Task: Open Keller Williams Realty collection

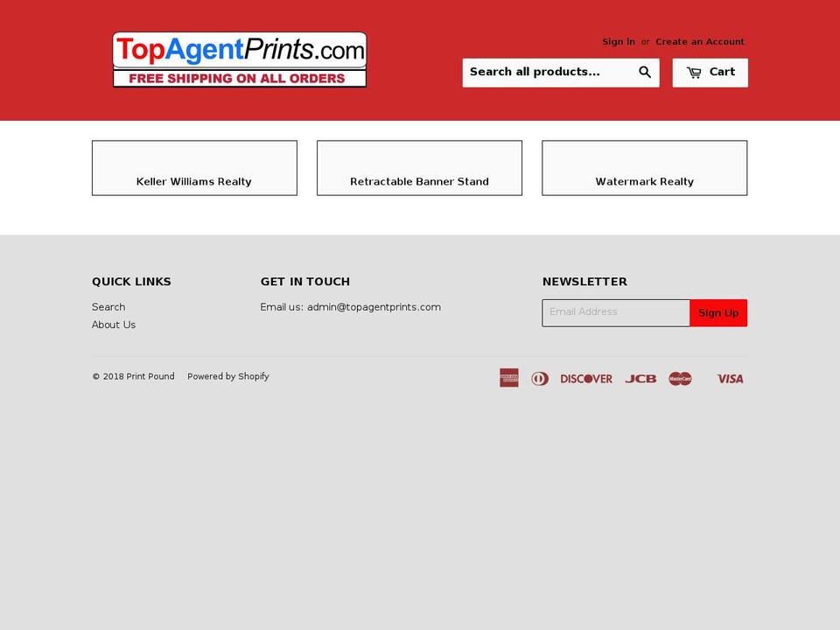Action: point(194,168)
